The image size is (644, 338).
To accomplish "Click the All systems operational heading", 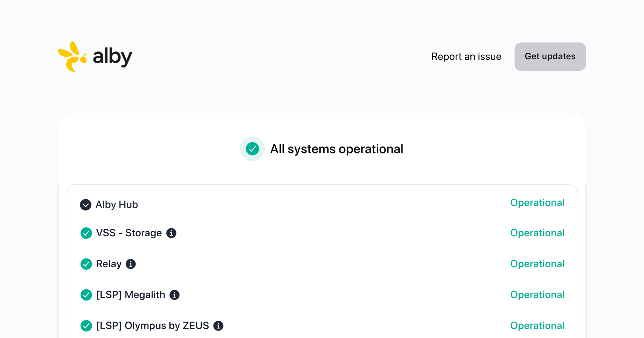I will [x=336, y=149].
